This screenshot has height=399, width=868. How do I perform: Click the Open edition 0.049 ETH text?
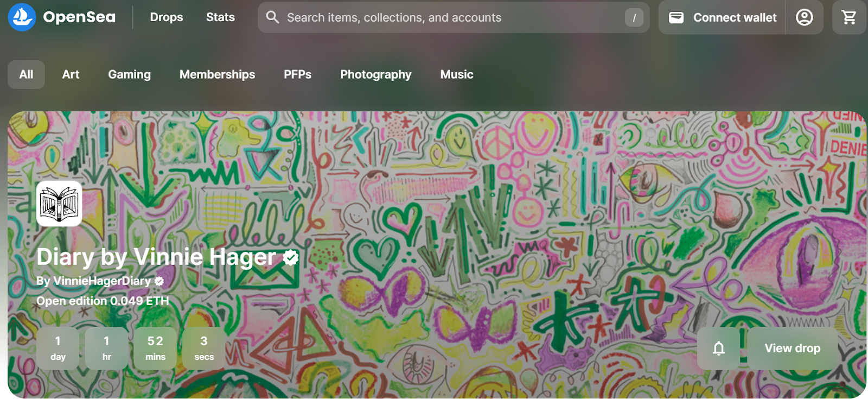coord(103,301)
